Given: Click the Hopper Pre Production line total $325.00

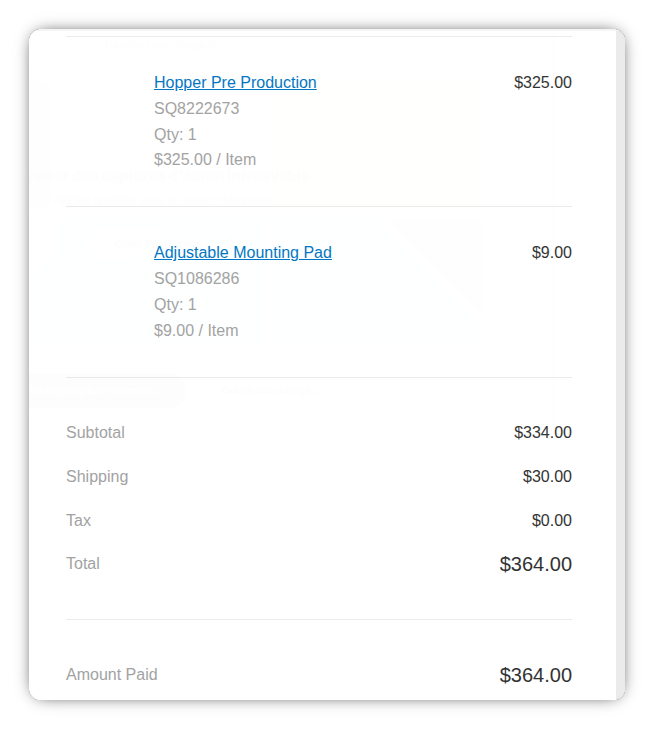Looking at the screenshot, I should 542,82.
